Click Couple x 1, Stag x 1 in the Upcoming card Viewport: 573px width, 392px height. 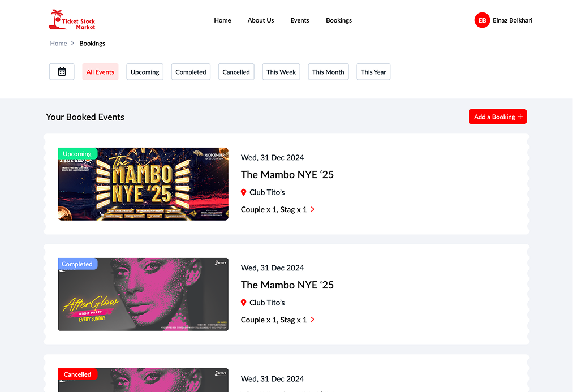click(x=274, y=209)
